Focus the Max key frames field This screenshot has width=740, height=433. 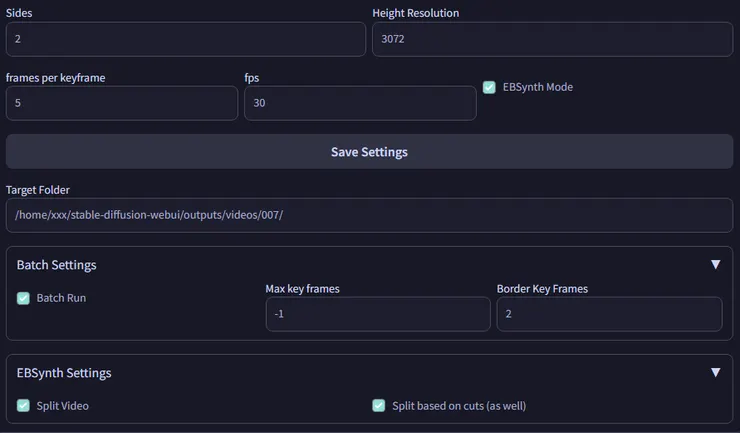point(377,314)
